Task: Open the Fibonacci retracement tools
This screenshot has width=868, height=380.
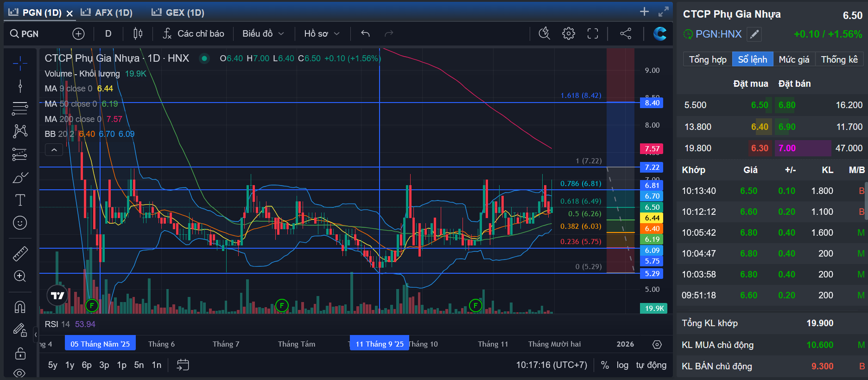Action: [20, 108]
